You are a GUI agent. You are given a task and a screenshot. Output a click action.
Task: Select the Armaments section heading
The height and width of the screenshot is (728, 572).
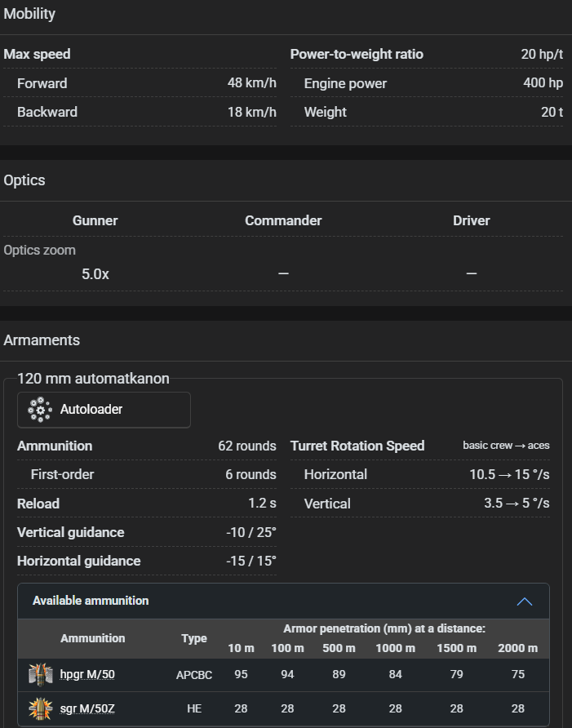pyautogui.click(x=42, y=340)
